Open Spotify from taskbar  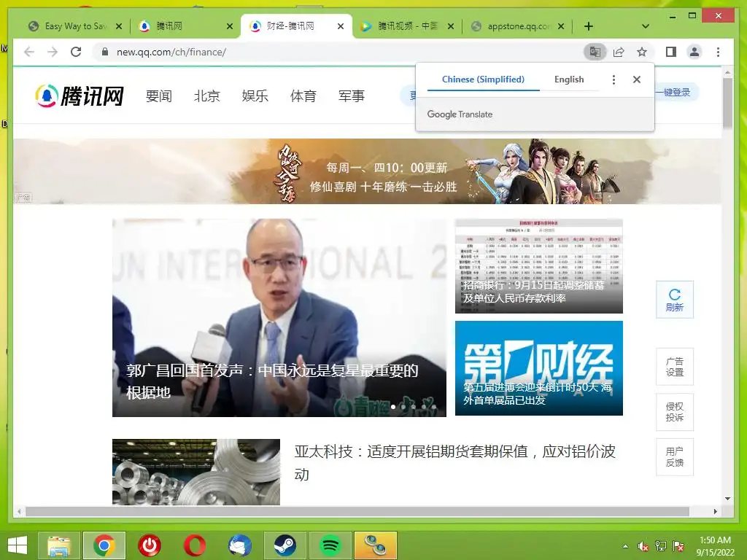click(330, 545)
